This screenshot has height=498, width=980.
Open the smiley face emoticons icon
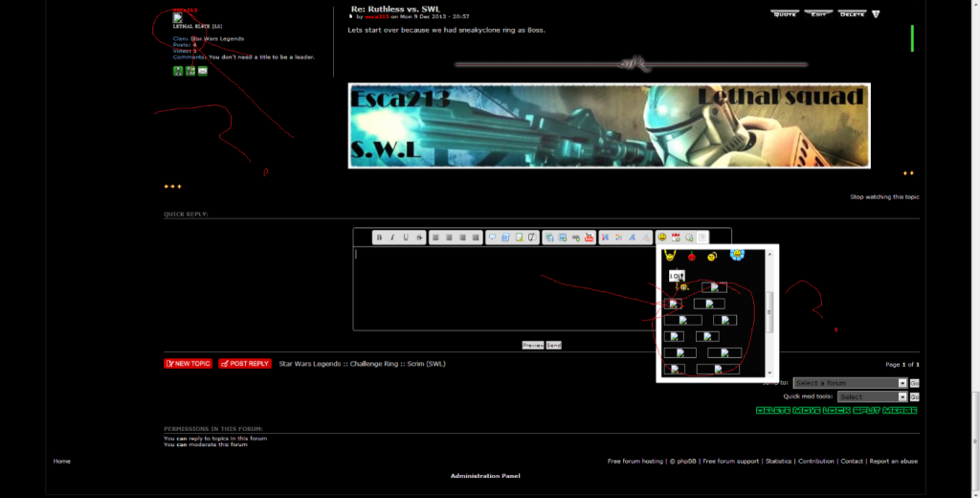[x=662, y=238]
